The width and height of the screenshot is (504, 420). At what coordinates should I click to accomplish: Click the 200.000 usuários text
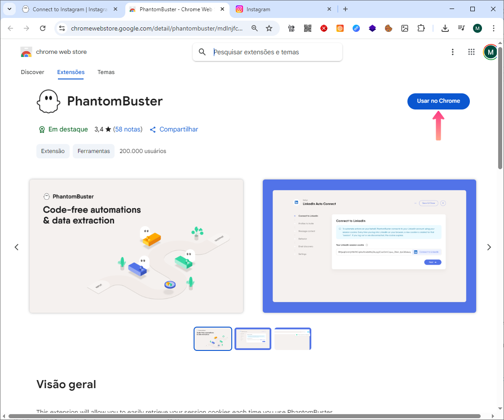click(143, 151)
